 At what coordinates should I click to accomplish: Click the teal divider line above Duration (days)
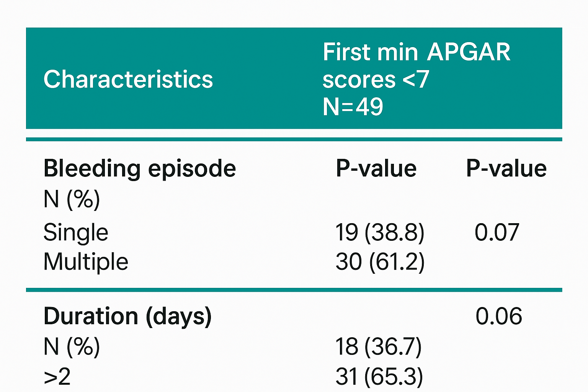click(x=294, y=290)
